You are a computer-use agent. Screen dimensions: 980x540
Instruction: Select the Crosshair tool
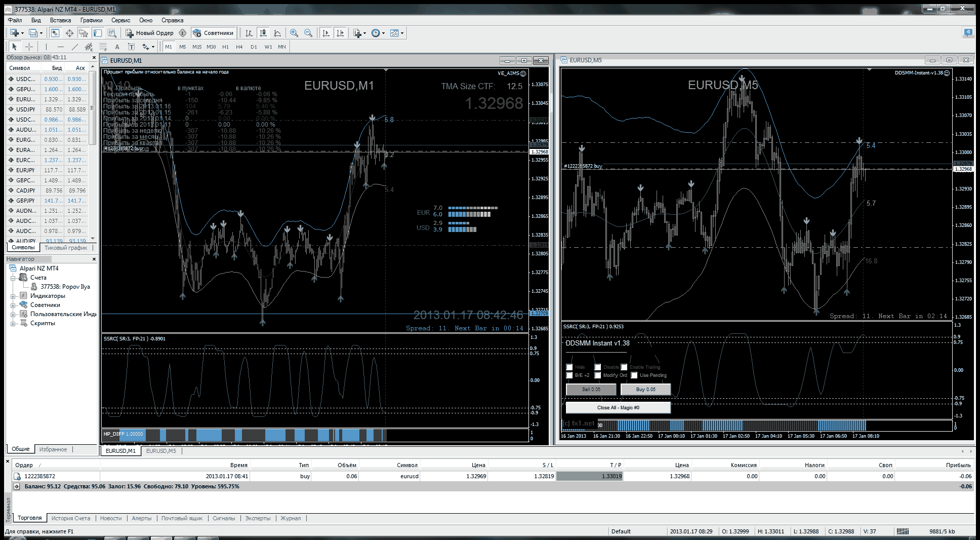(x=29, y=47)
